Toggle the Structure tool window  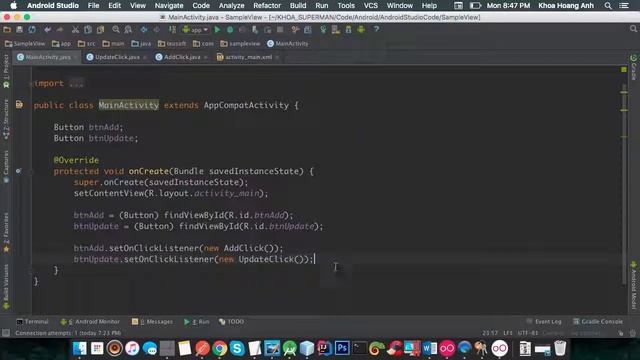pos(6,119)
